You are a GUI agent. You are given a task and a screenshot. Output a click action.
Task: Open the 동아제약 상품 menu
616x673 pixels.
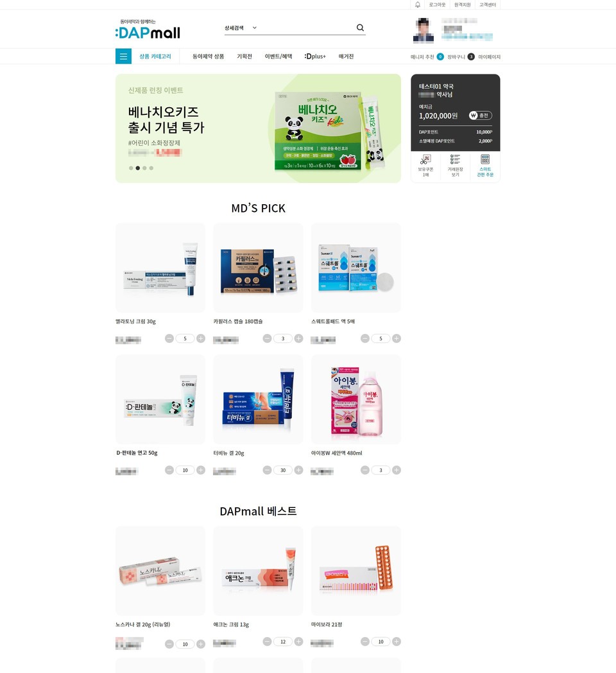coord(208,57)
